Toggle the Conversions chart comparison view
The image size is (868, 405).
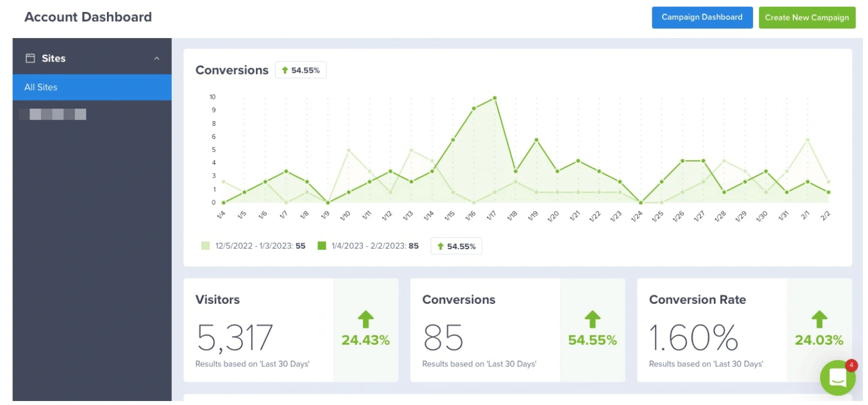point(456,246)
